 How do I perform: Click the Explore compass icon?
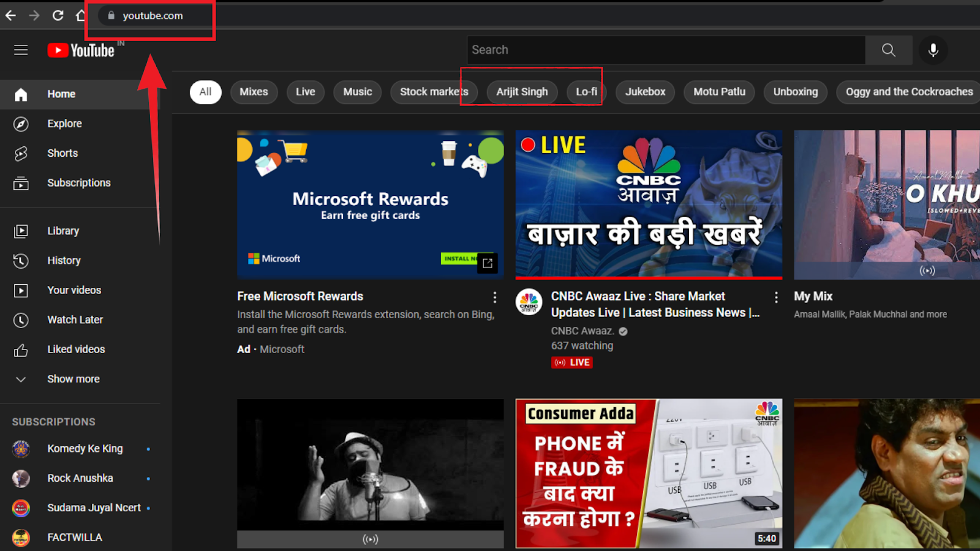point(21,124)
